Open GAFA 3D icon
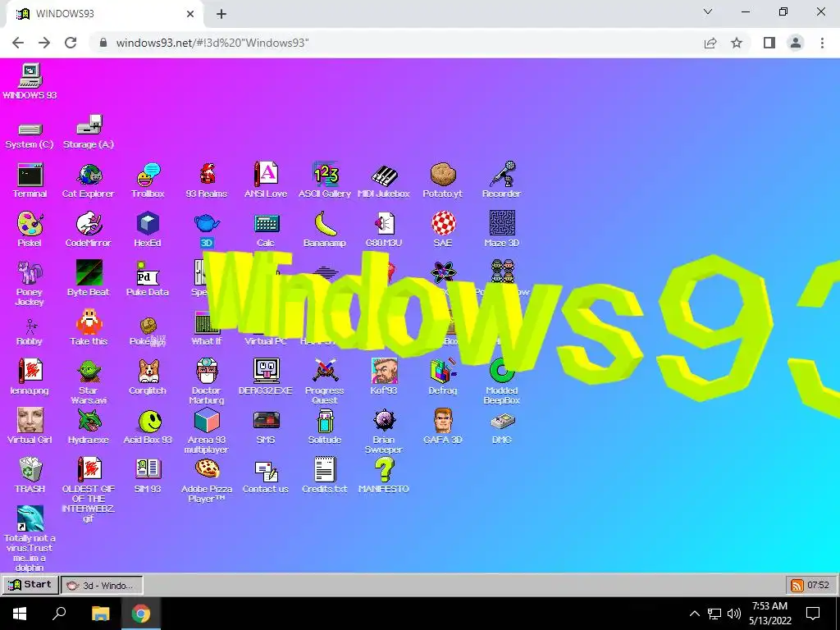 [x=443, y=420]
